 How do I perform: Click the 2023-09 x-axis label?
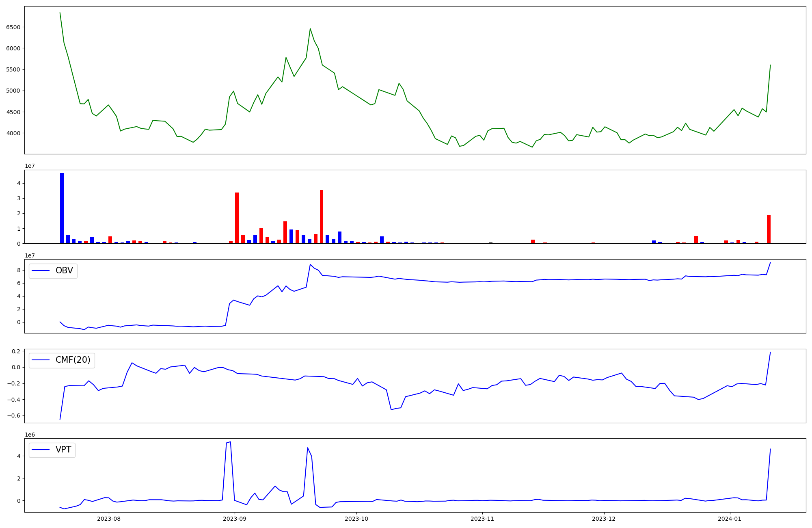pyautogui.click(x=235, y=519)
